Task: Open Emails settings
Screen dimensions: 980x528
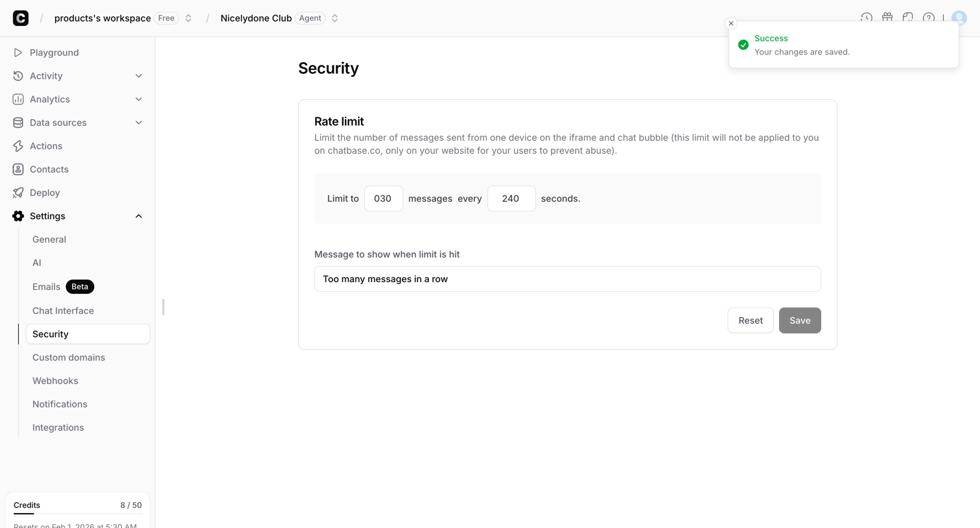Action: tap(46, 287)
